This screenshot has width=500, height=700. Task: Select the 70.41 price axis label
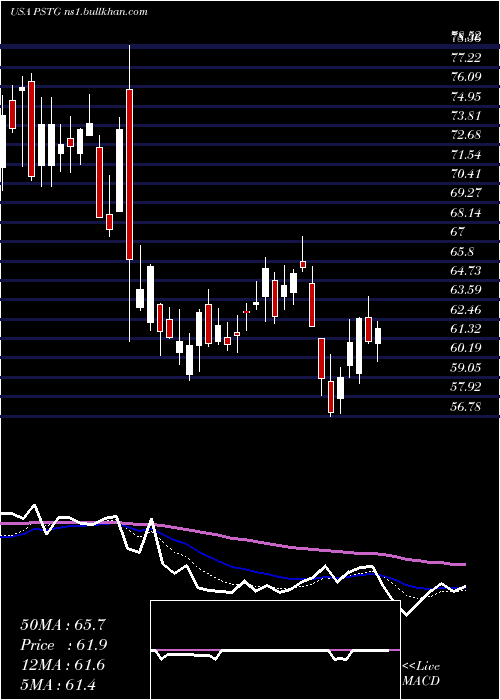pyautogui.click(x=466, y=174)
